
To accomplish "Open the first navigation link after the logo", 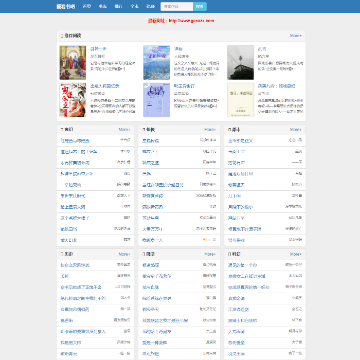I will 87,6.
